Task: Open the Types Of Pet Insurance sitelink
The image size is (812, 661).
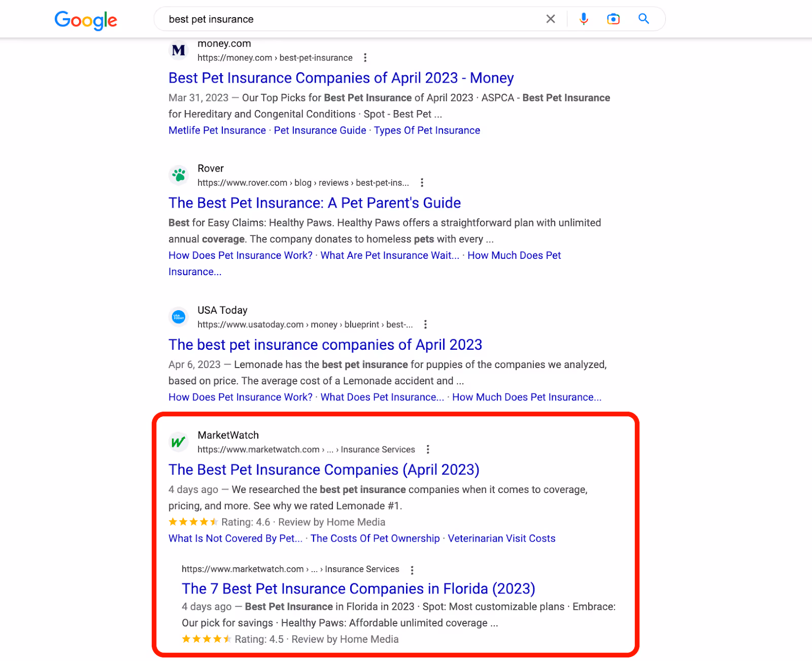Action: pos(427,130)
